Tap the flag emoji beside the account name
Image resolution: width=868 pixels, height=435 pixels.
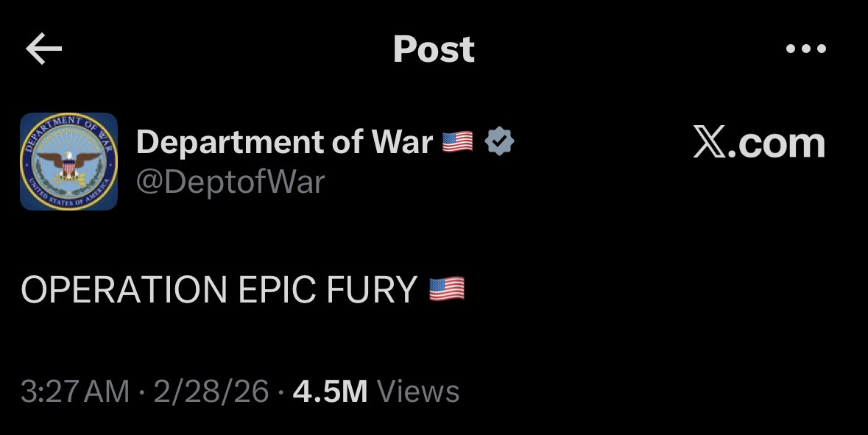click(x=457, y=141)
